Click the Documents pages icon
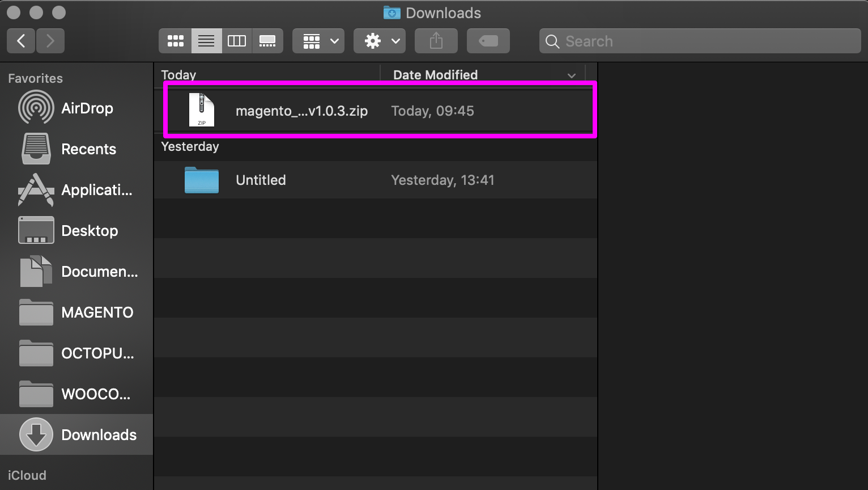868x490 pixels. pyautogui.click(x=36, y=271)
